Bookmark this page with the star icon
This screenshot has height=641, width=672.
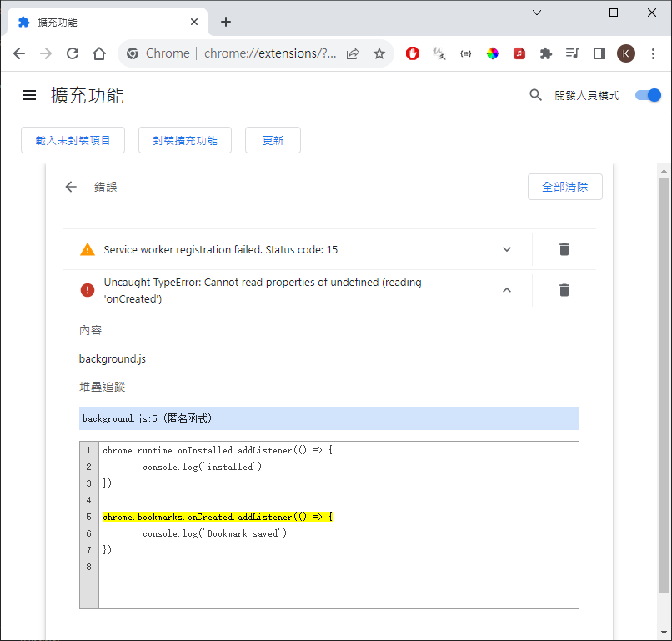[379, 53]
